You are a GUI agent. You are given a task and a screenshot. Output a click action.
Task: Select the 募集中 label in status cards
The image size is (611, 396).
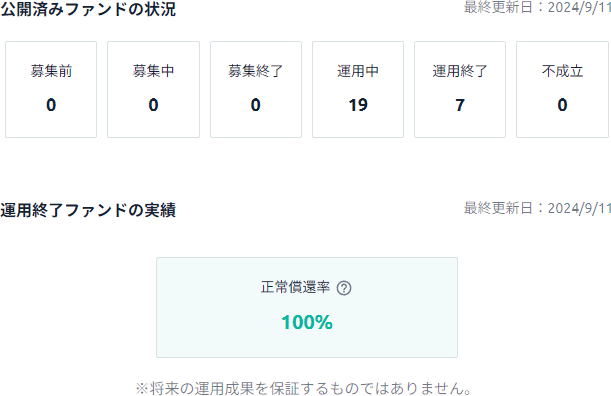pos(153,71)
